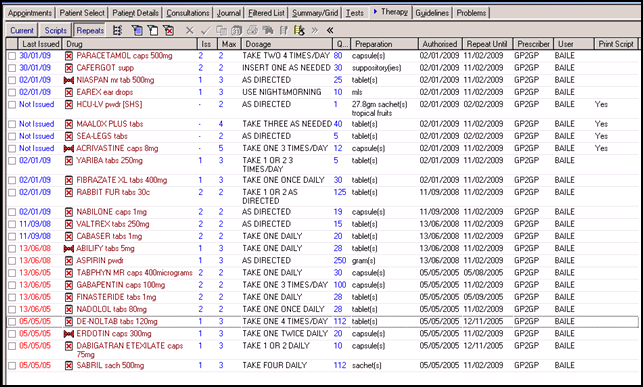Click the blue-filled filter icon in toolbar

click(137, 30)
